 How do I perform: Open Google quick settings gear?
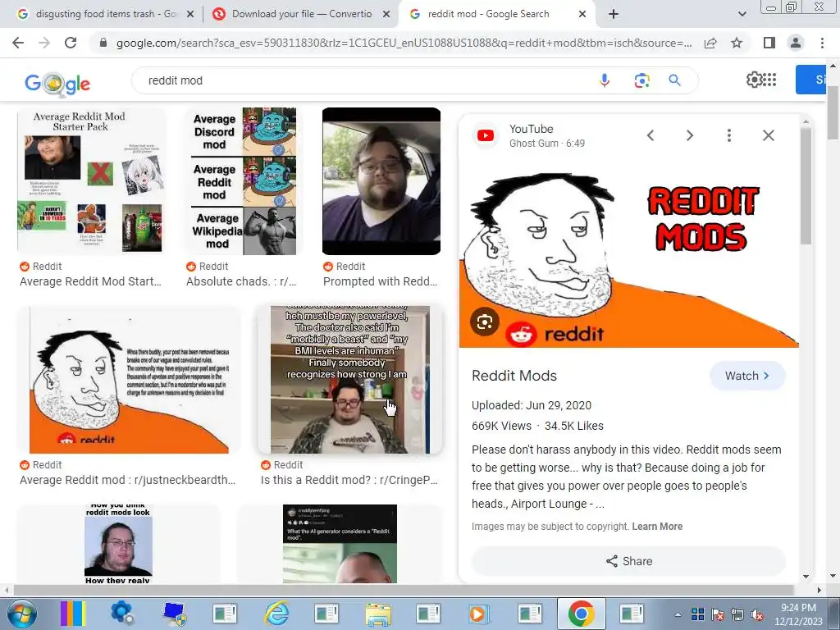click(x=754, y=80)
